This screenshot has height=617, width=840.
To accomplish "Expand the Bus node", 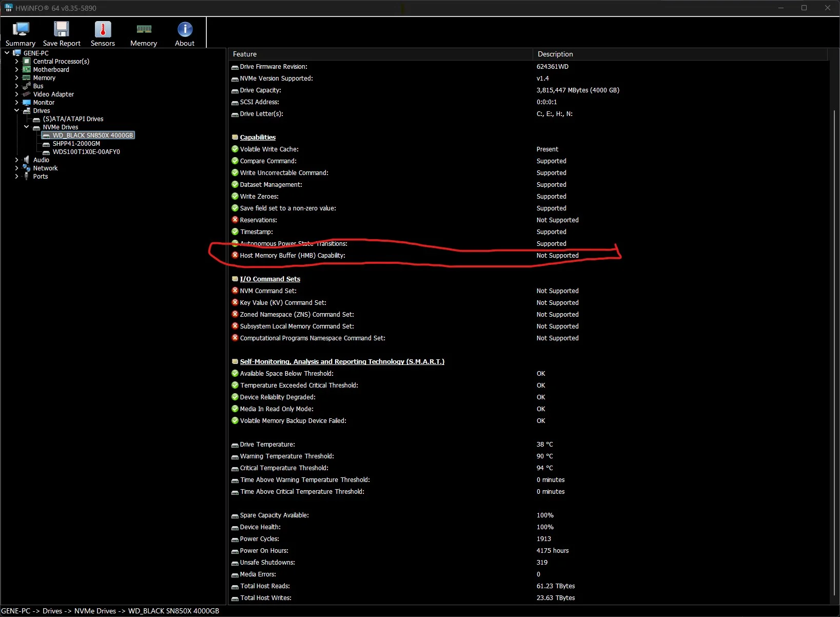I will tap(17, 86).
